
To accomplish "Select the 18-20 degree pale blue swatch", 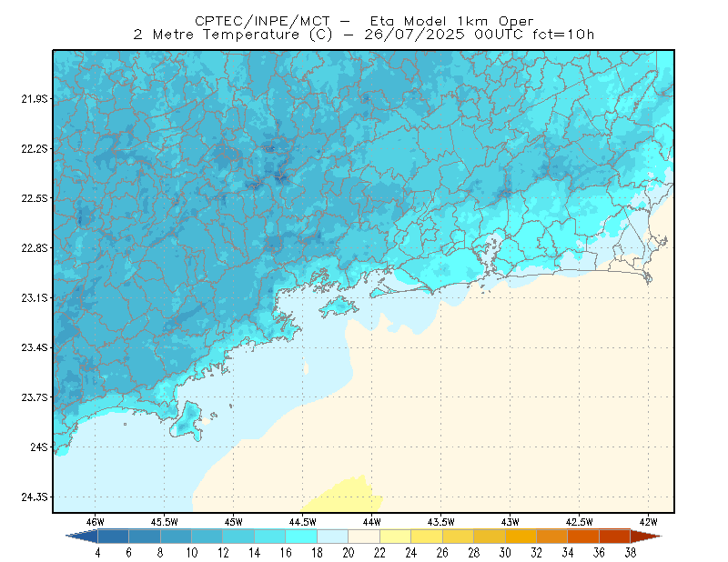I will click(332, 536).
